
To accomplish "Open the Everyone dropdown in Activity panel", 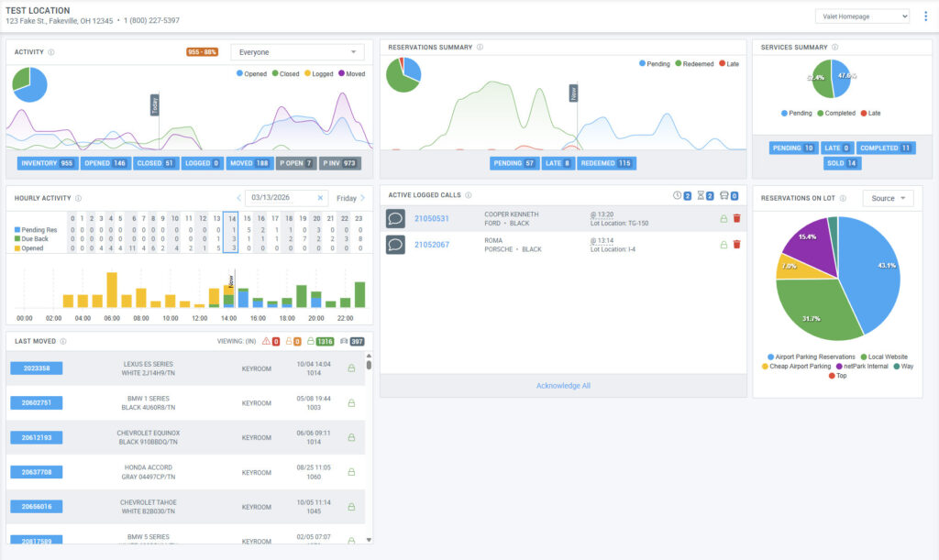I will pyautogui.click(x=297, y=52).
